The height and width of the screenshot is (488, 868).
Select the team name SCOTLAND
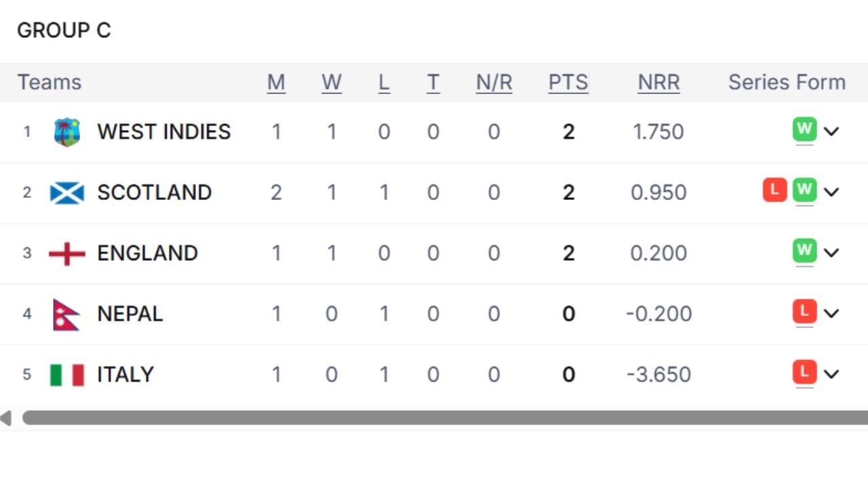[x=154, y=192]
